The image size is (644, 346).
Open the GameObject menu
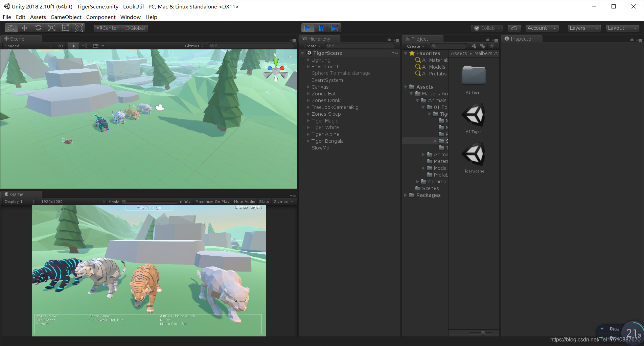(x=66, y=17)
